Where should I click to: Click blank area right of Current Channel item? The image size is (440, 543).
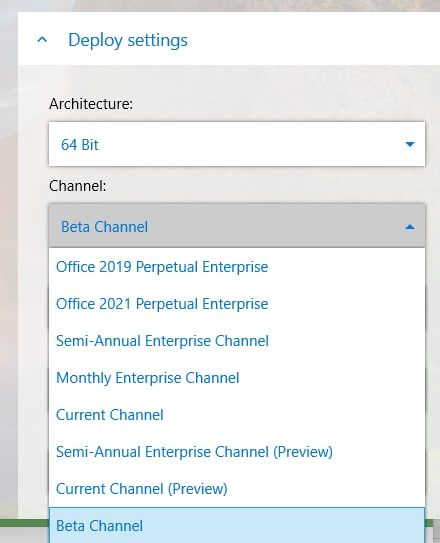click(x=294, y=415)
